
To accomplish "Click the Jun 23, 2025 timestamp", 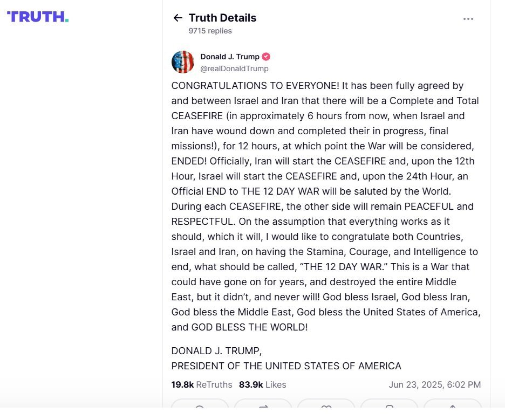I will (x=434, y=384).
